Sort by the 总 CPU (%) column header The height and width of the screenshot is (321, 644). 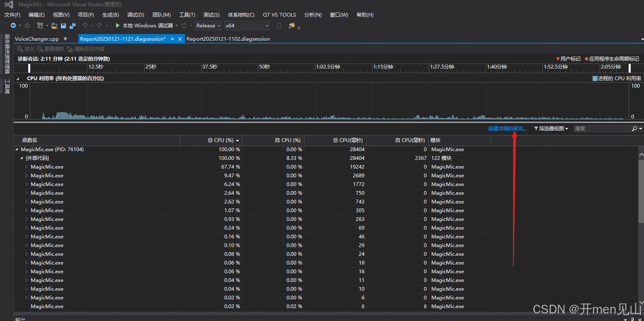coord(211,140)
